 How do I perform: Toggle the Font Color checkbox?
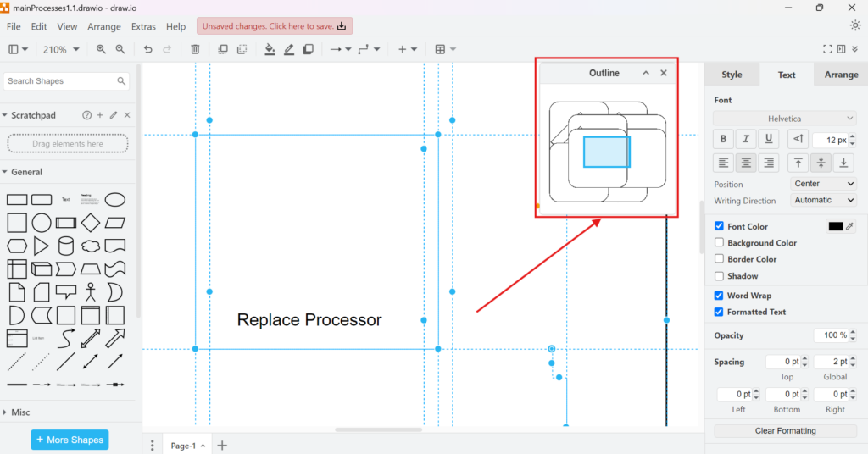pyautogui.click(x=719, y=225)
